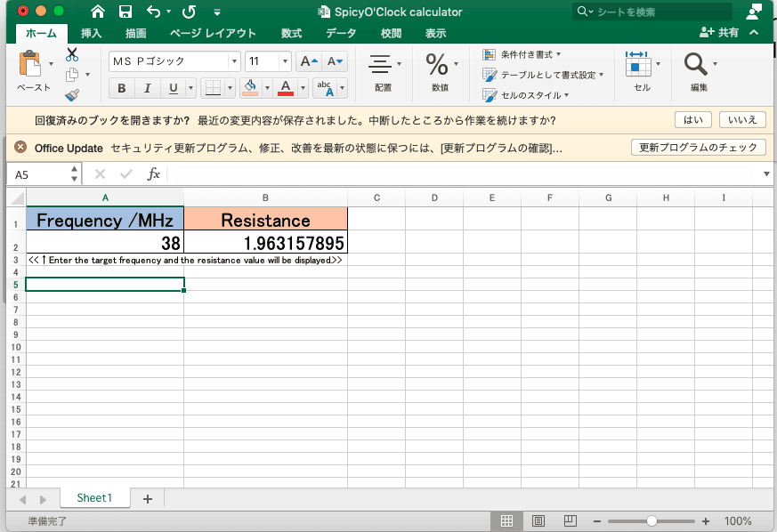Image resolution: width=777 pixels, height=532 pixels.
Task: Open the user account icon
Action: pos(753,12)
